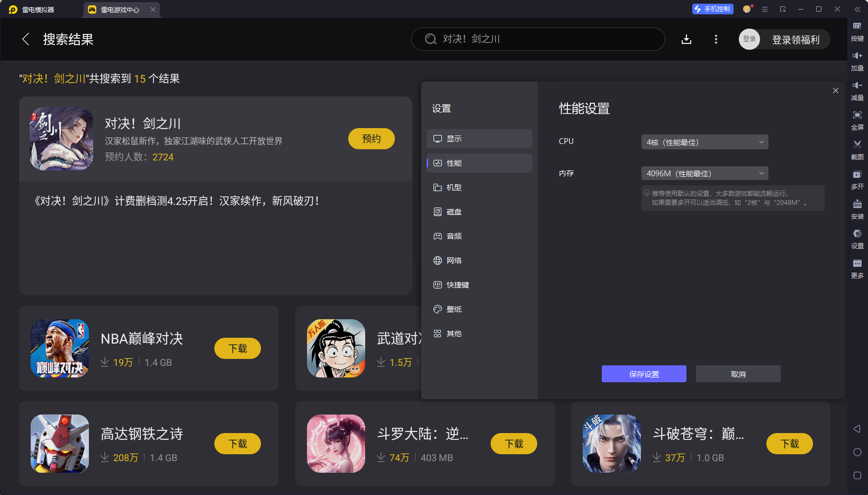This screenshot has width=868, height=495.
Task: Open the 对决！剑之川 game thumbnail
Action: click(x=61, y=139)
